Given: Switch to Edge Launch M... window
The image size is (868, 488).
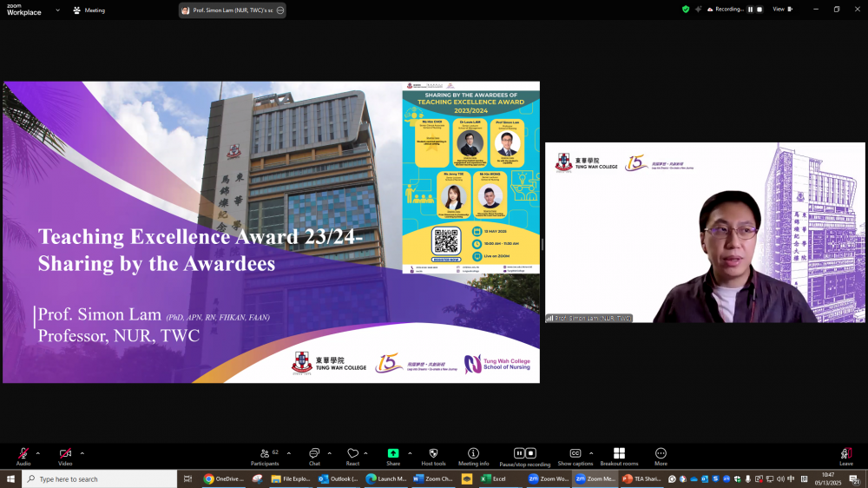Looking at the screenshot, I should click(386, 478).
